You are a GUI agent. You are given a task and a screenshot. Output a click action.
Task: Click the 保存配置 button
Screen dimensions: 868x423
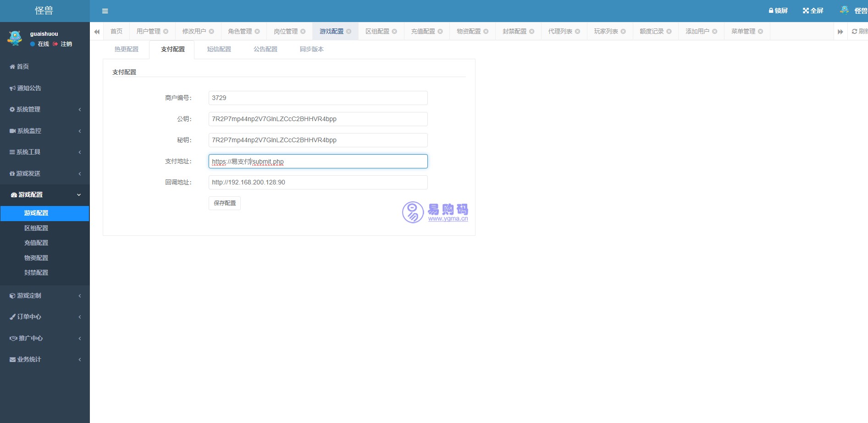(x=224, y=203)
